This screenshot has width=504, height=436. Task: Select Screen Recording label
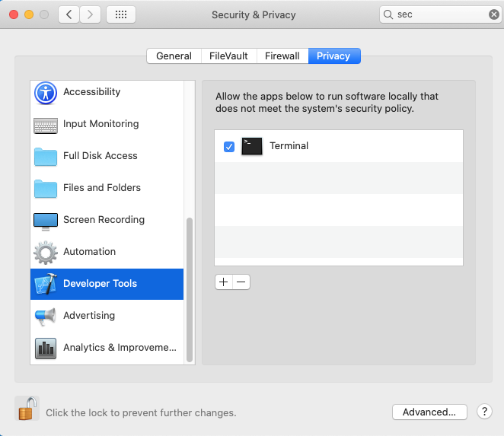(x=104, y=220)
